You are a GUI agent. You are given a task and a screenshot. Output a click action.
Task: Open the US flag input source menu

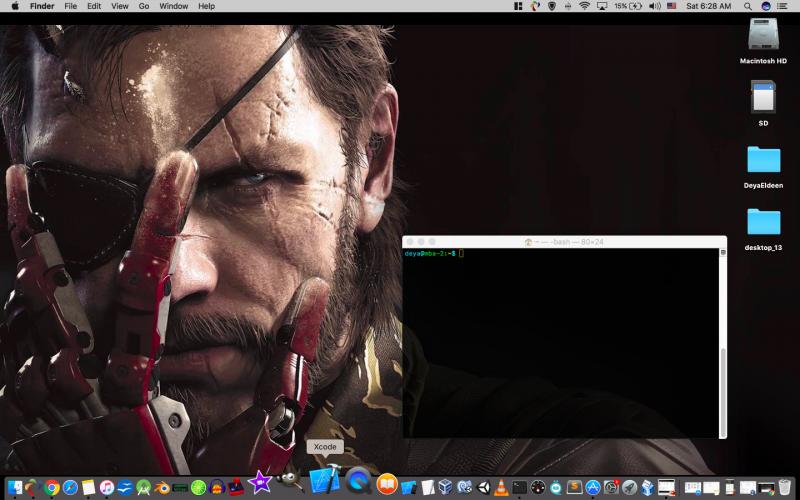coord(671,6)
